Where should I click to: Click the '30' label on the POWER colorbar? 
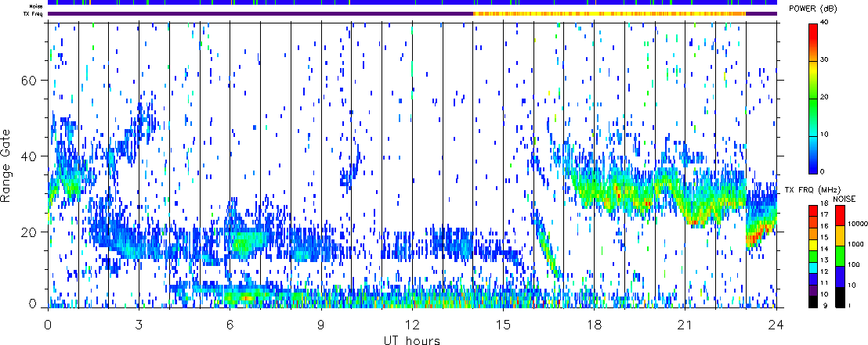pyautogui.click(x=823, y=61)
